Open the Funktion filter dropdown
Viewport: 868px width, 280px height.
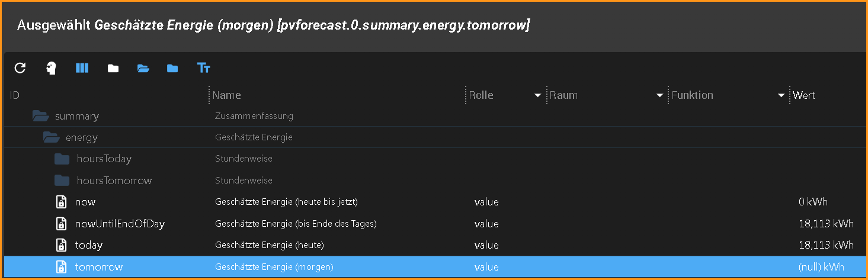tap(781, 95)
